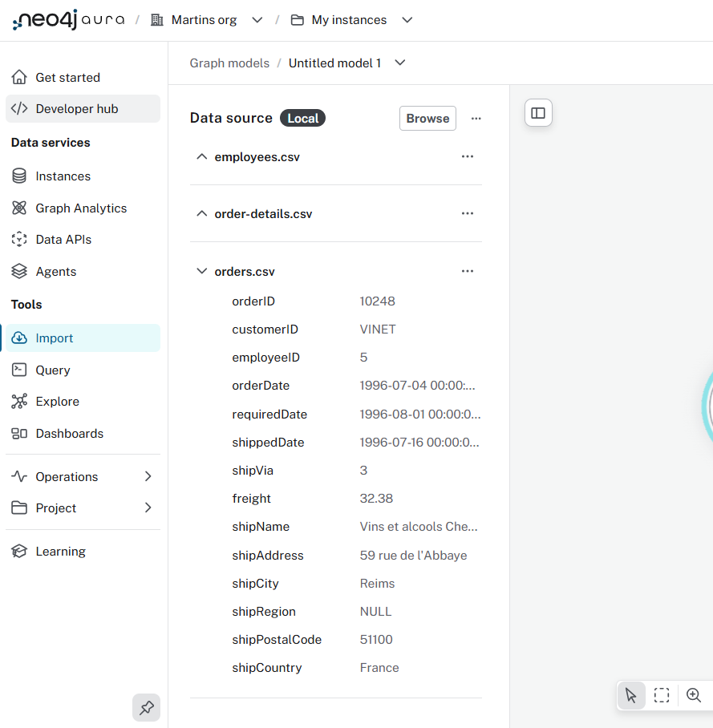Screen dimensions: 713x728
Task: Open the Learning section
Action: 19,551
